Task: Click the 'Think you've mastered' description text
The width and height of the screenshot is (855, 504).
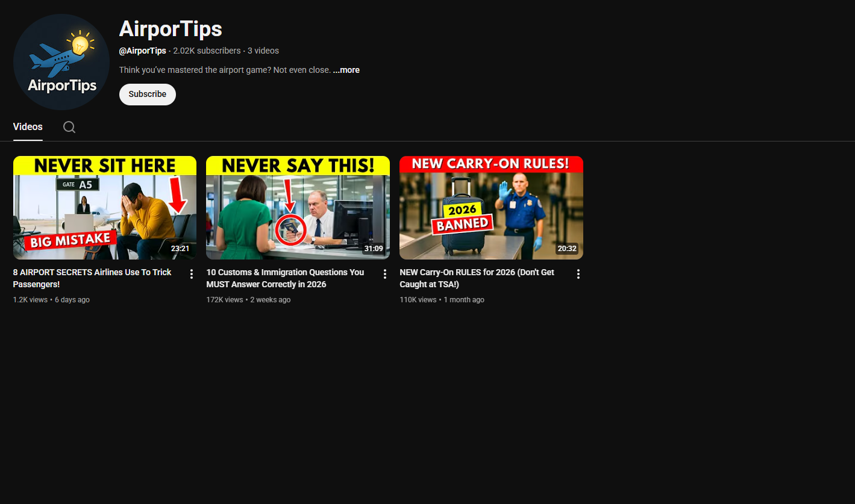Action: pyautogui.click(x=225, y=70)
